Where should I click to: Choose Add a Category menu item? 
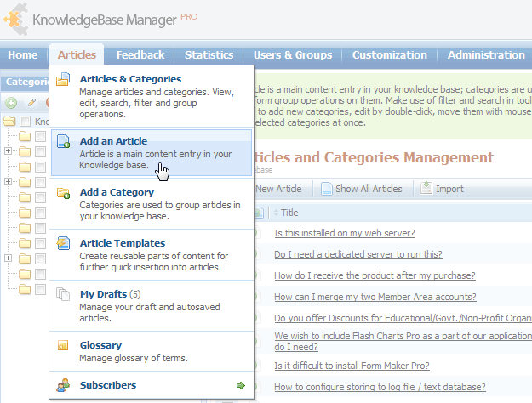[152, 203]
